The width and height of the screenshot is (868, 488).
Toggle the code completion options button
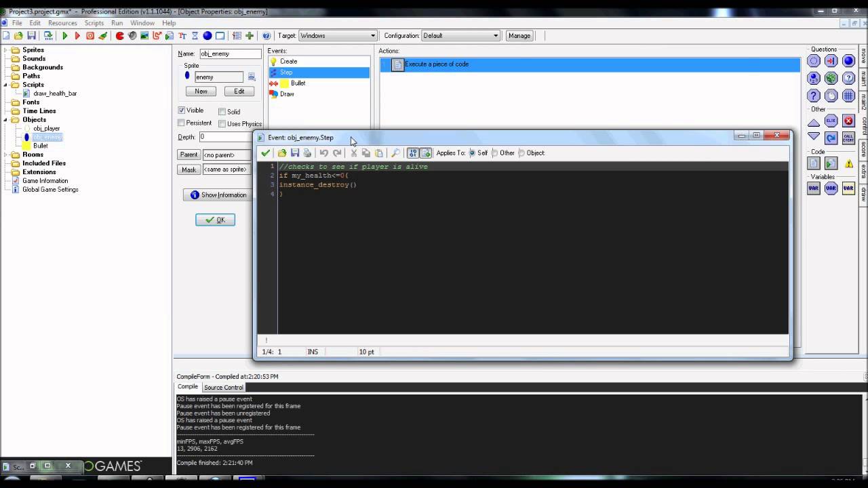[x=412, y=153]
